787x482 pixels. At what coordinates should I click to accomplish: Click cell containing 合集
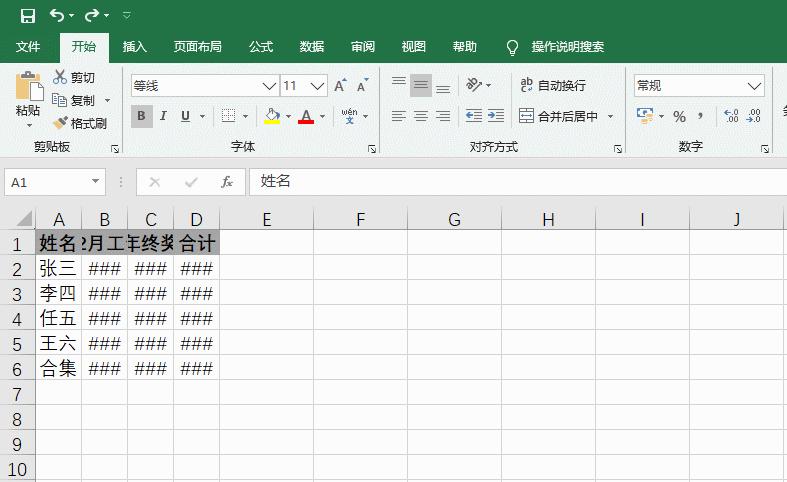pos(58,369)
